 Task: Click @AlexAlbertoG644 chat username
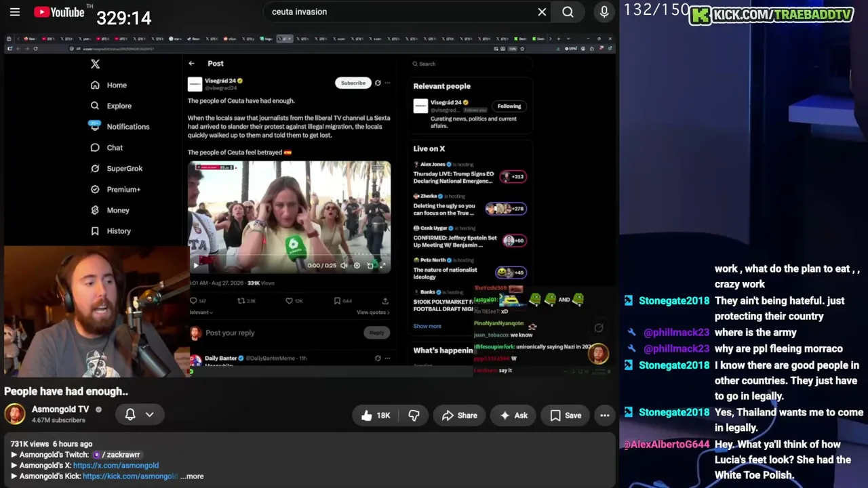click(666, 445)
